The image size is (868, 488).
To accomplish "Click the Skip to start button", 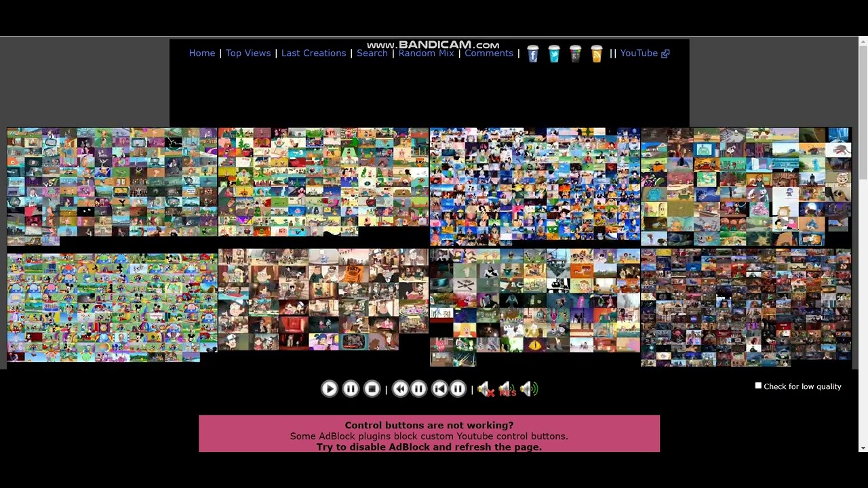I will pyautogui.click(x=439, y=388).
